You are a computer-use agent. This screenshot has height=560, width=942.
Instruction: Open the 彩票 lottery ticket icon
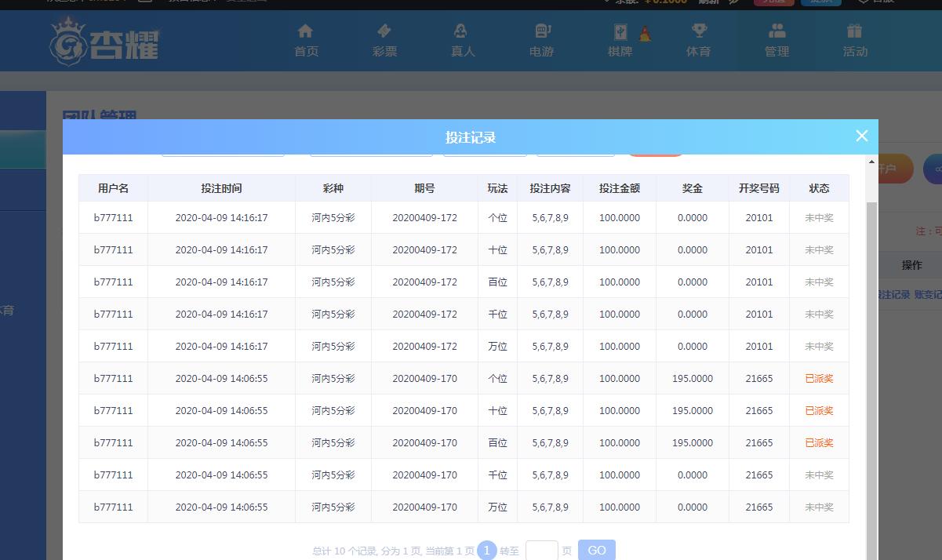pyautogui.click(x=384, y=31)
